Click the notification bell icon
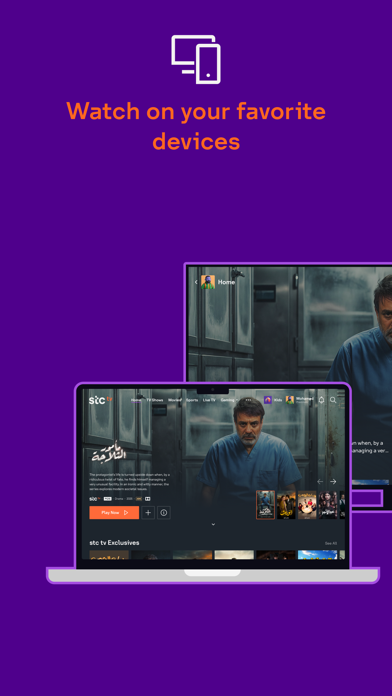The image size is (392, 696). 321,400
